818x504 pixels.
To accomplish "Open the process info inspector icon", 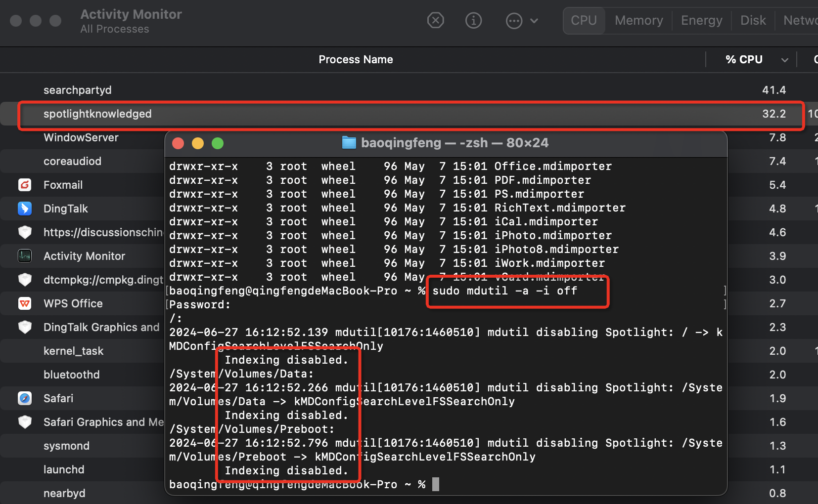I will [473, 20].
